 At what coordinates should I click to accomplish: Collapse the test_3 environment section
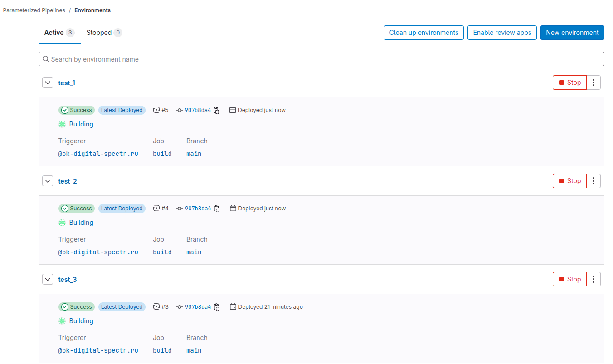click(48, 279)
